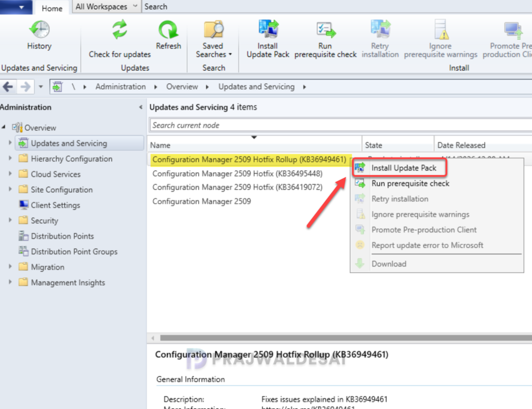Choose Ignore prerequisite warnings in context menu

click(x=436, y=214)
